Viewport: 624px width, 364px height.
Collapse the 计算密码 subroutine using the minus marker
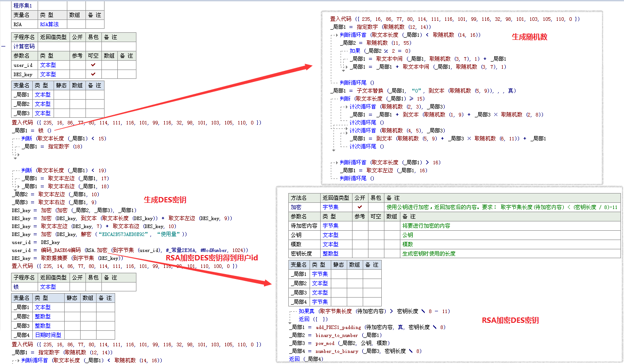4,46
